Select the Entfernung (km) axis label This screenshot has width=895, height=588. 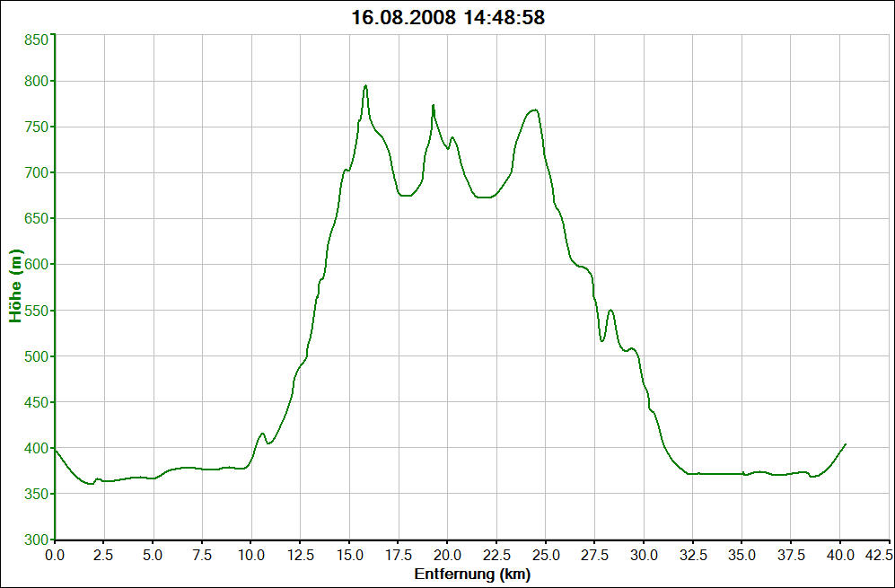click(x=472, y=574)
